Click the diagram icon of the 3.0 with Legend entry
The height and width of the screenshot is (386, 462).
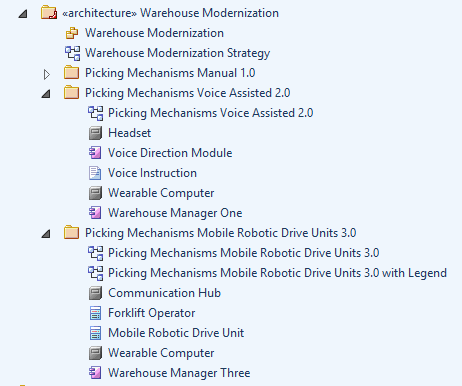(96, 273)
